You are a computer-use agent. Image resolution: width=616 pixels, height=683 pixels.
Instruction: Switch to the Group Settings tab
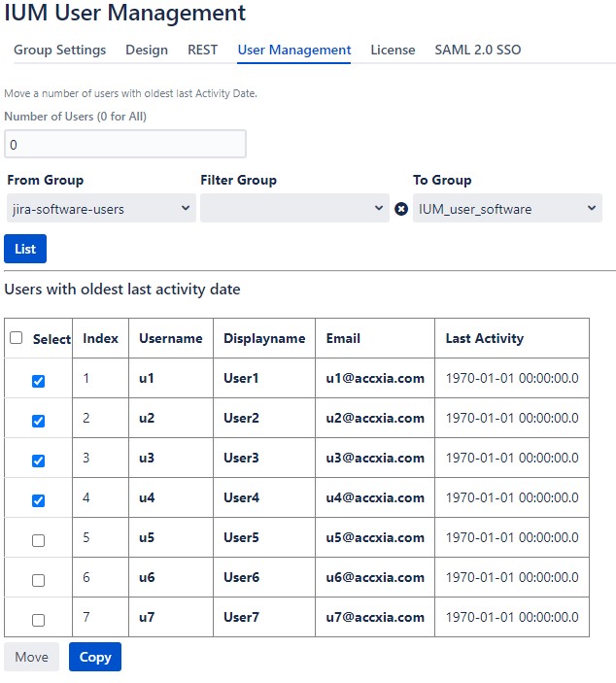tap(59, 50)
